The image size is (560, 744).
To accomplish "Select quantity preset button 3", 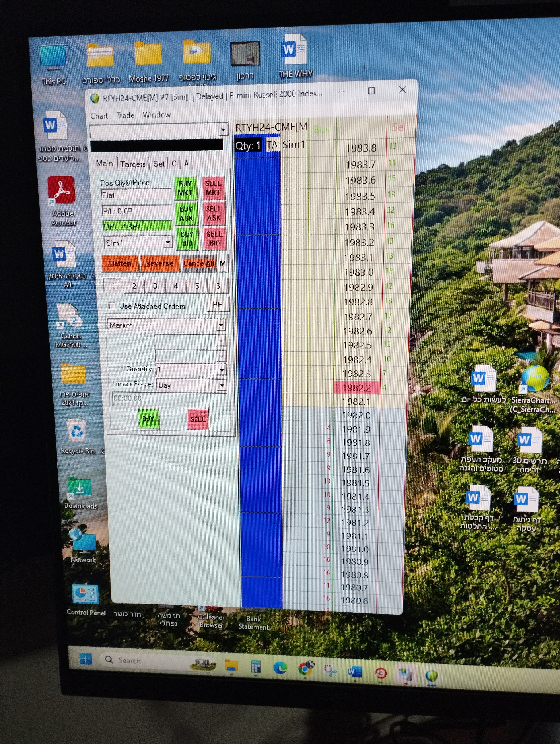I will [x=155, y=286].
